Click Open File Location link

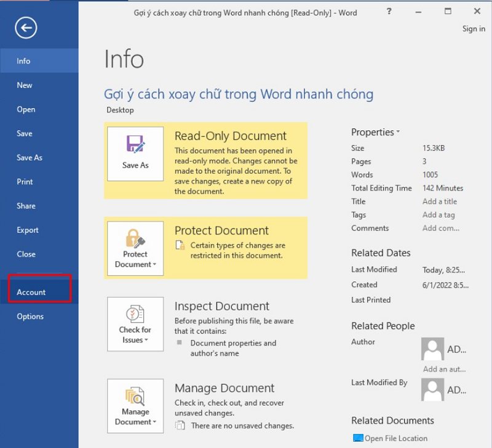click(395, 438)
